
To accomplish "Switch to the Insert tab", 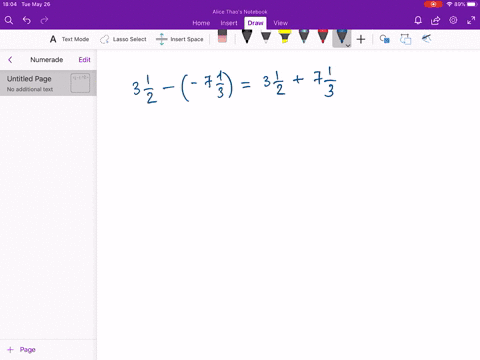I will (229, 23).
